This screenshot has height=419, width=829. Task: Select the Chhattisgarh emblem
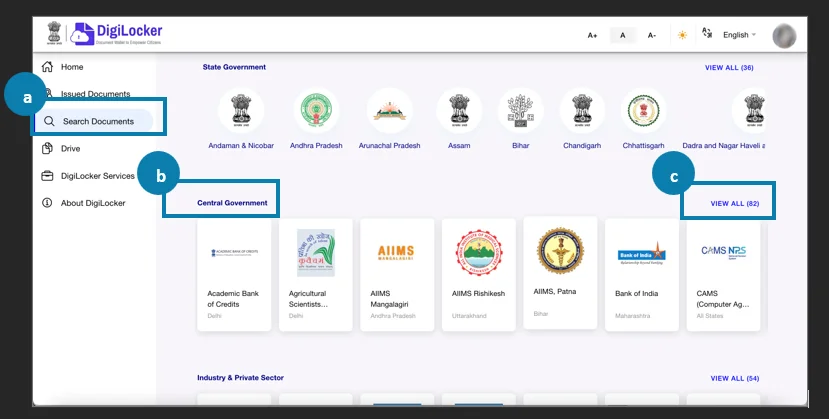(x=643, y=110)
